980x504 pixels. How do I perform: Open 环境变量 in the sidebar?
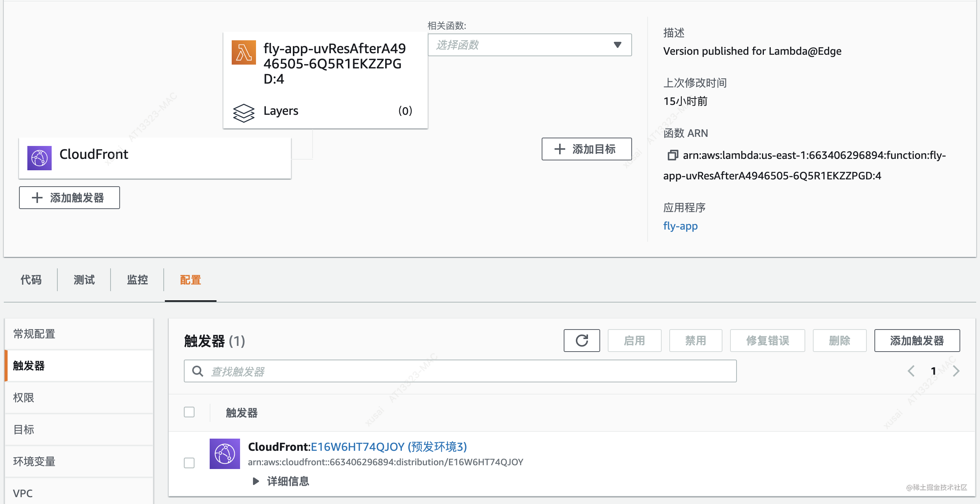point(79,461)
